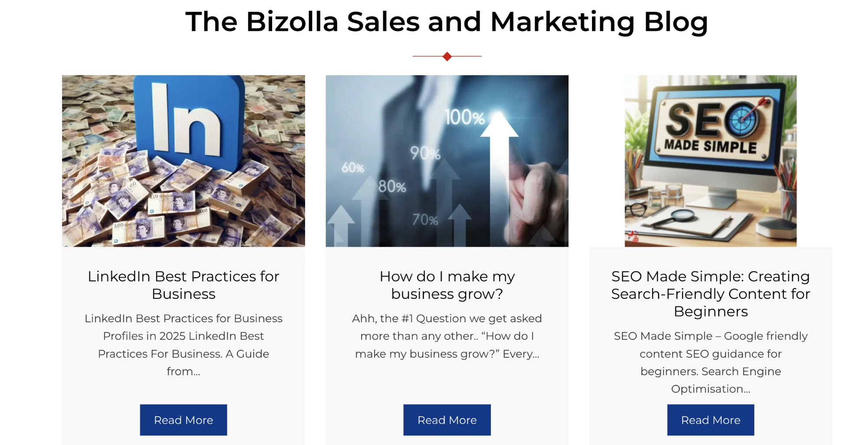Open 'LinkedIn Best Practices for Business' title link
868x445 pixels.
click(x=183, y=285)
